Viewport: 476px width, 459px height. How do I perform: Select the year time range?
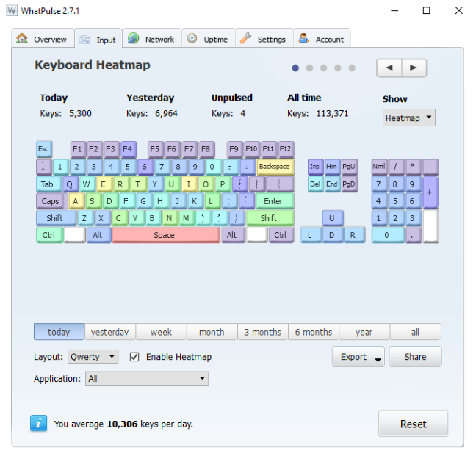[x=364, y=332]
